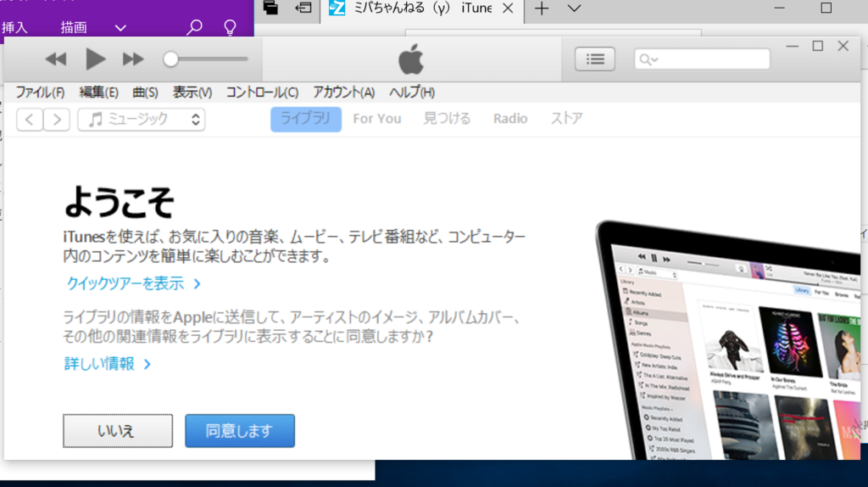This screenshot has height=487, width=868.
Task: Click the search magnifier in purple app
Action: 194,27
